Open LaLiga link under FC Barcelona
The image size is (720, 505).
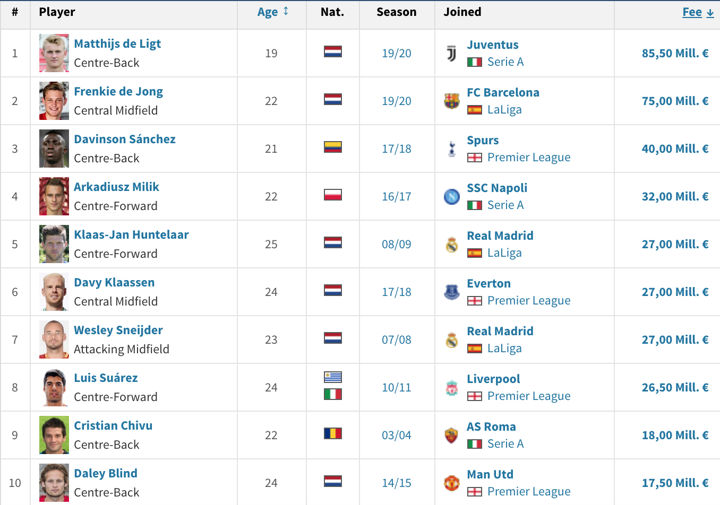[504, 109]
